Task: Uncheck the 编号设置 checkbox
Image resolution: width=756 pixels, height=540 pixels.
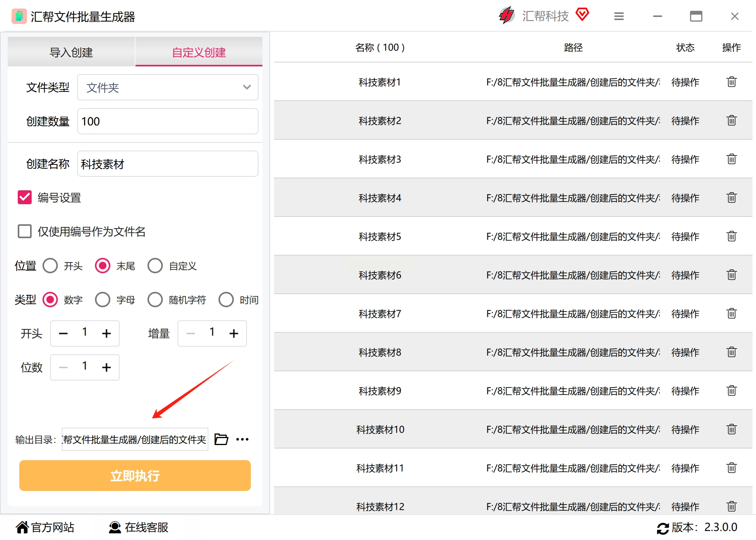Action: point(25,197)
